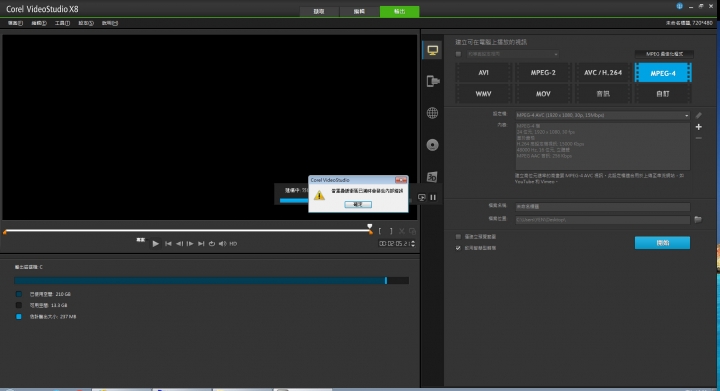The height and width of the screenshot is (391, 720).
Task: Open the help globe icon in title bar
Action: [679, 6]
